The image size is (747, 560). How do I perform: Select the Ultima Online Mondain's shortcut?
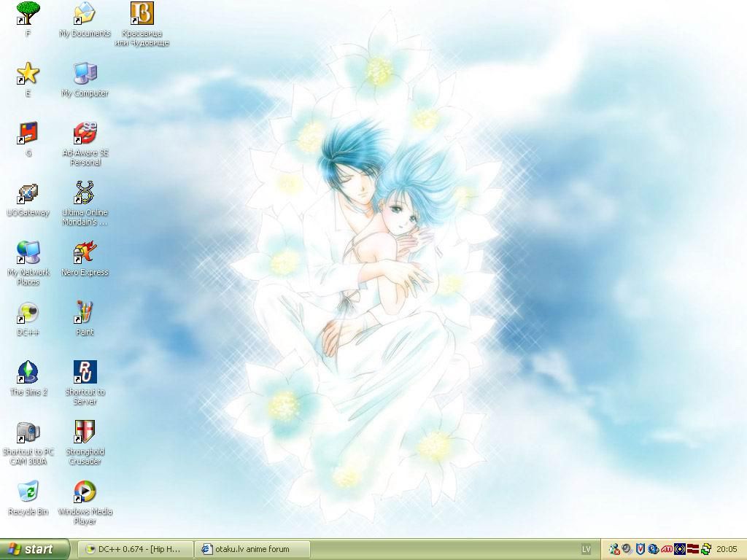85,192
